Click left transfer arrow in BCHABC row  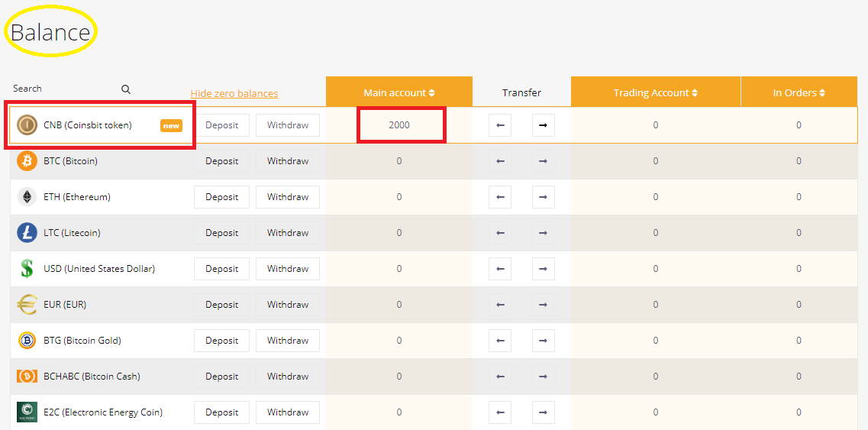[500, 377]
